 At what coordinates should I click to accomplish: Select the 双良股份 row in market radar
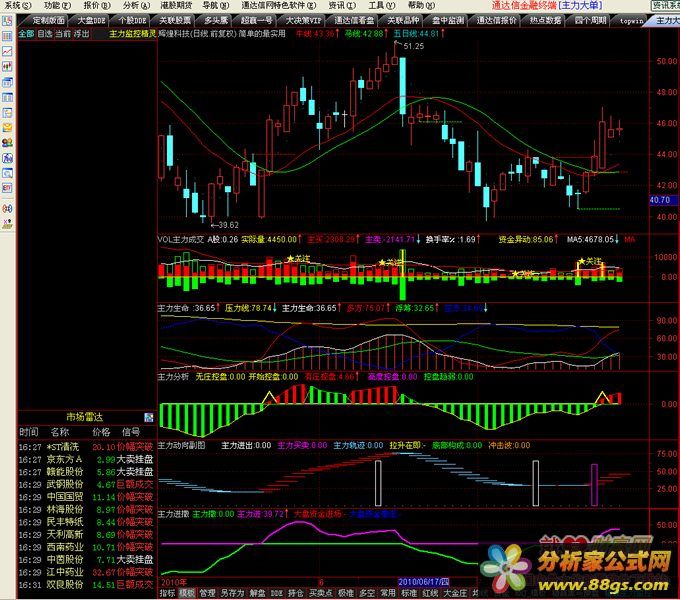tap(86, 585)
